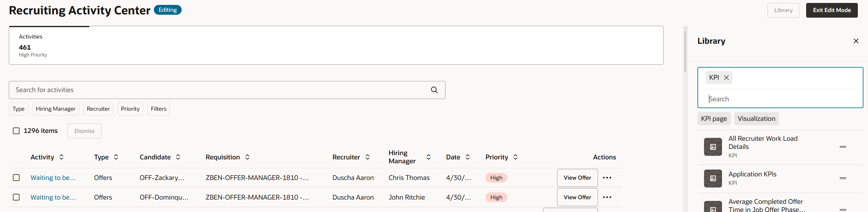The width and height of the screenshot is (868, 212).
Task: Open more actions for Zackary offer row
Action: click(607, 178)
